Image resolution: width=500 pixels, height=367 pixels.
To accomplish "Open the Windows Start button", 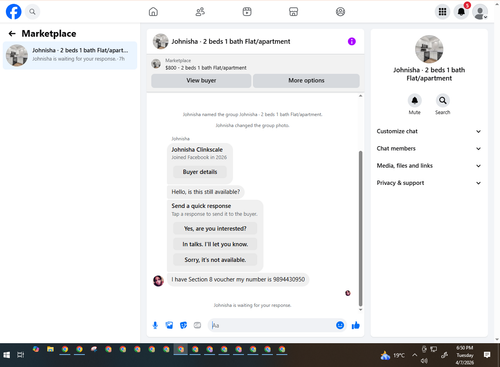I will [x=7, y=355].
